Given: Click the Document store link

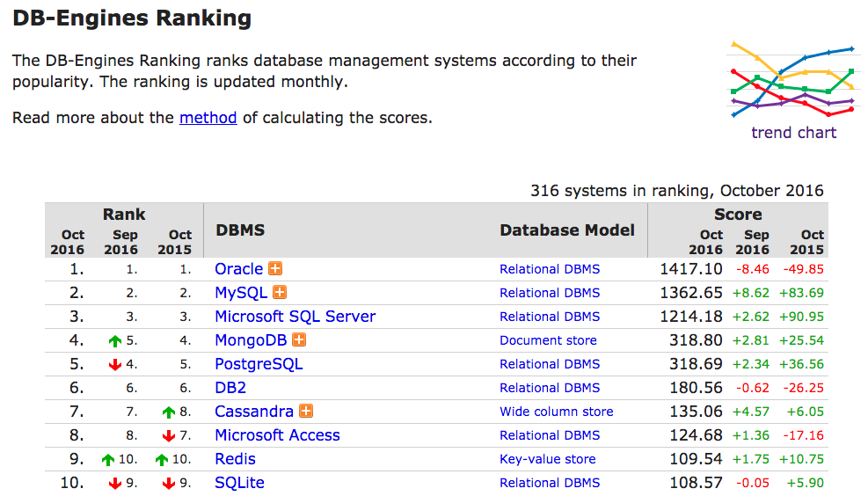Looking at the screenshot, I should pos(548,340).
